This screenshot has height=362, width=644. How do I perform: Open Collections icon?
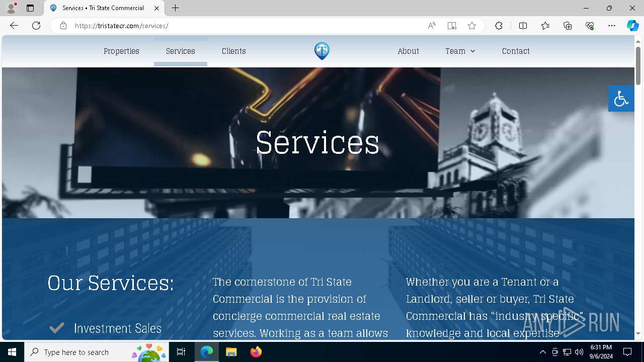click(568, 26)
